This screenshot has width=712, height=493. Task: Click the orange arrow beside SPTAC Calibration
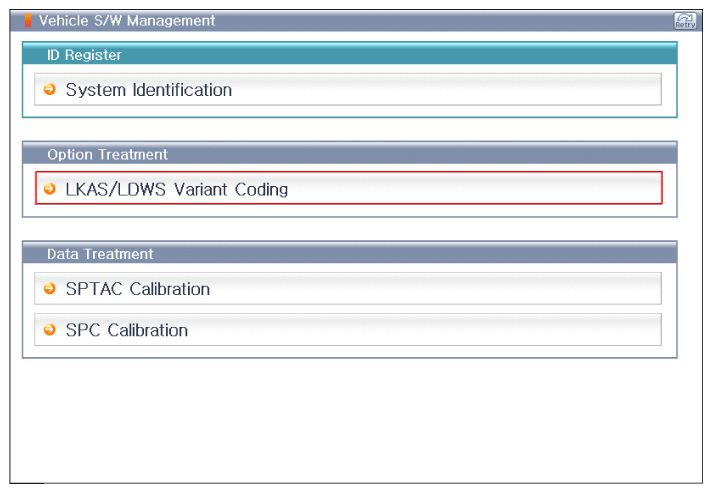tap(50, 289)
